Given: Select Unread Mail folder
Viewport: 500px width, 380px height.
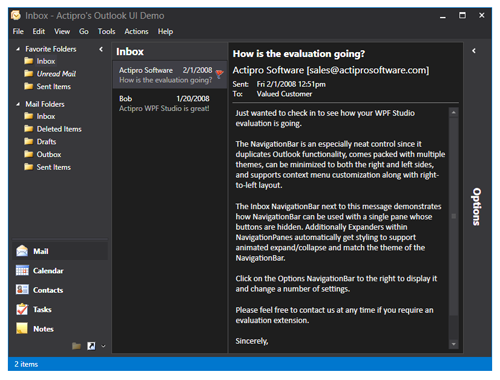Looking at the screenshot, I should point(56,74).
